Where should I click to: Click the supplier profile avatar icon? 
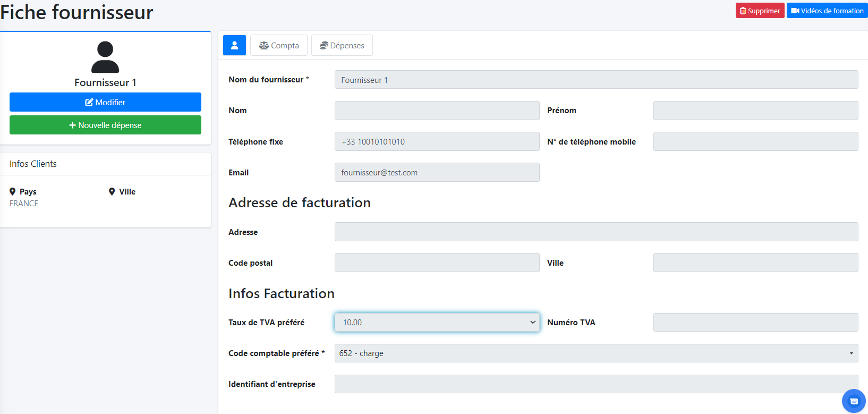105,57
